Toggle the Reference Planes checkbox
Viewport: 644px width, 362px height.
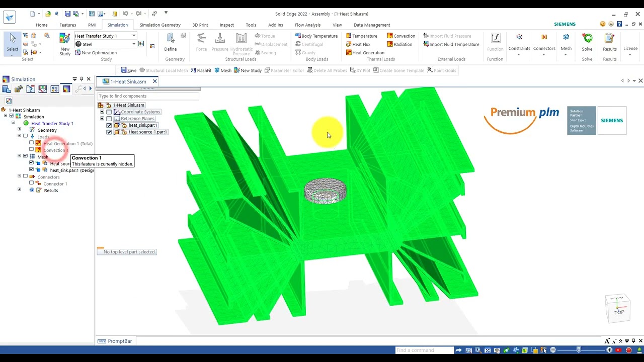point(109,119)
